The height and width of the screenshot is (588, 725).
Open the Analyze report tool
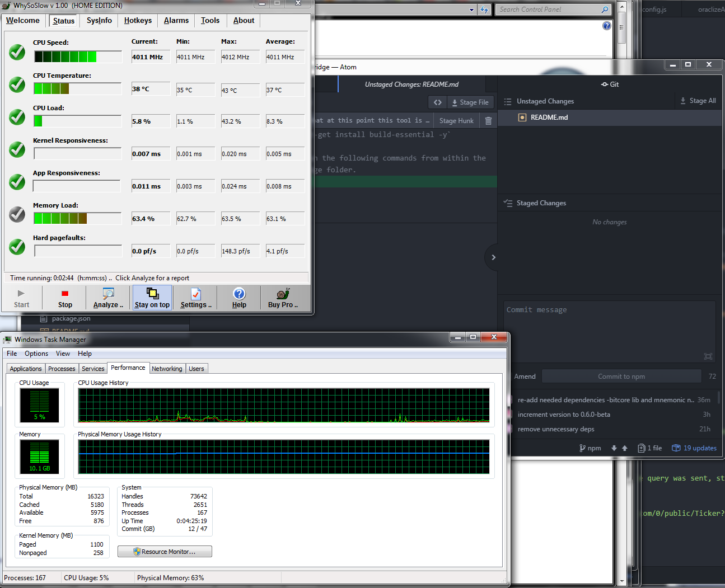click(x=108, y=298)
